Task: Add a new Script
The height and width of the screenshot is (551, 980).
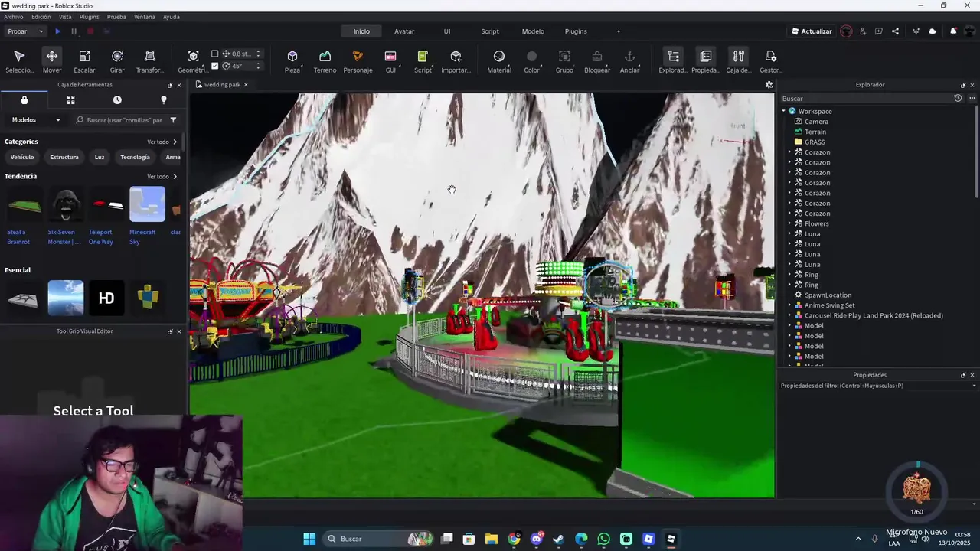Action: tap(423, 61)
